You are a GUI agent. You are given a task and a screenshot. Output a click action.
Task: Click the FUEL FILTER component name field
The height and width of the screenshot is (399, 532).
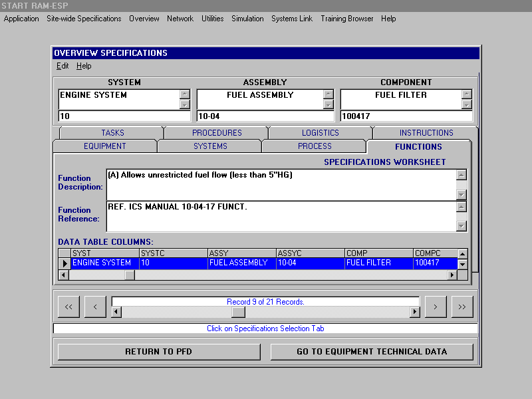coord(401,99)
